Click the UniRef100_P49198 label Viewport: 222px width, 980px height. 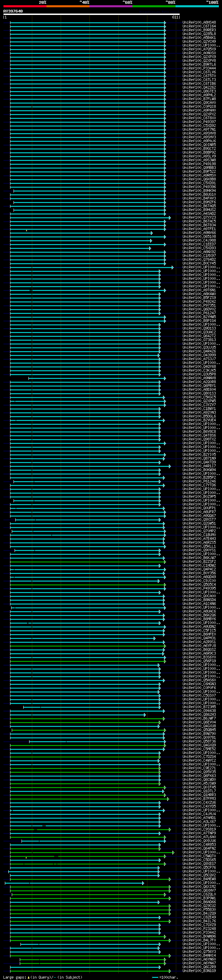click(199, 164)
